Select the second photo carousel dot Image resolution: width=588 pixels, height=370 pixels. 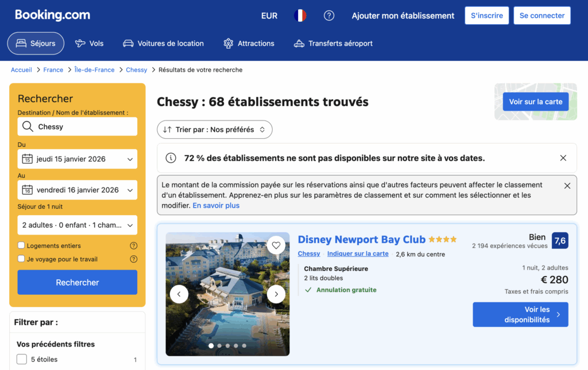point(219,346)
